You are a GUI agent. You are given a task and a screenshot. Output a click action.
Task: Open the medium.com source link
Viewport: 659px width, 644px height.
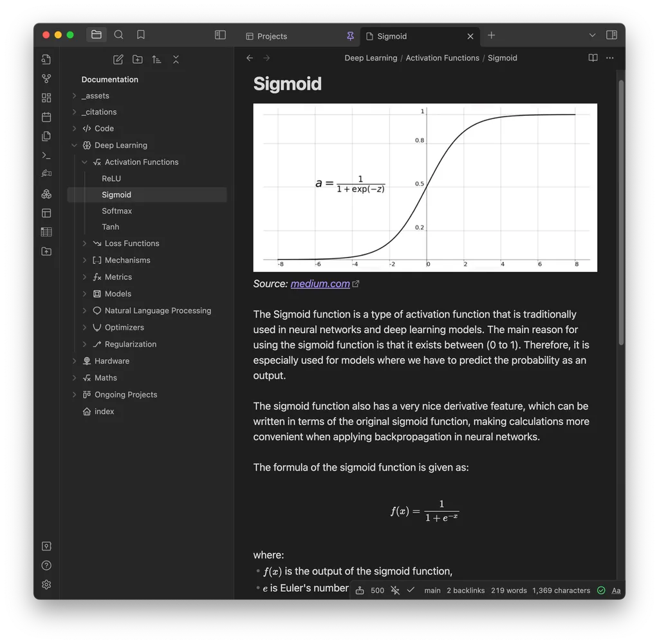point(320,283)
